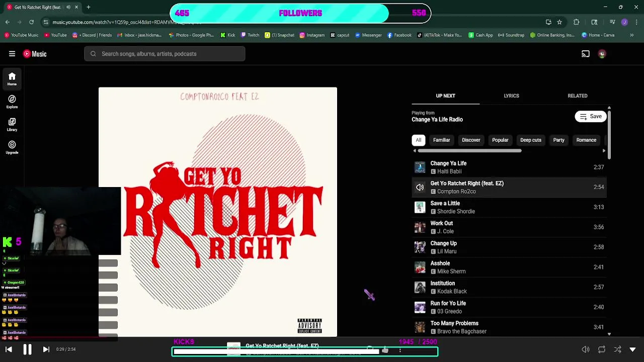Play Work Out by J. Cole
Screen dimensions: 644x362
(x=509, y=227)
